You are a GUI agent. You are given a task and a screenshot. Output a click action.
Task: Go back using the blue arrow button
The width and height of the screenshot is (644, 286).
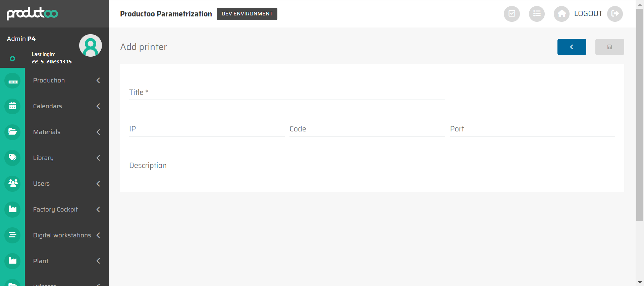point(572,47)
